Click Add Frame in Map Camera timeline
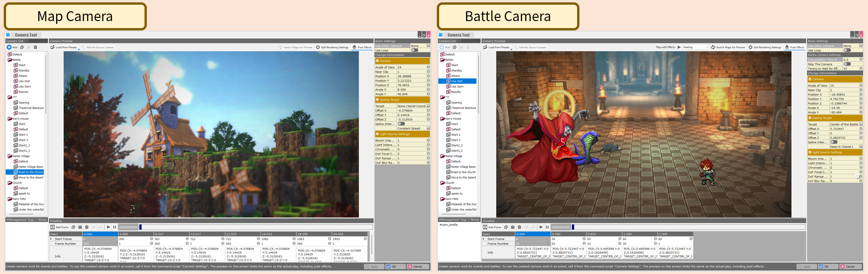 pyautogui.click(x=59, y=227)
